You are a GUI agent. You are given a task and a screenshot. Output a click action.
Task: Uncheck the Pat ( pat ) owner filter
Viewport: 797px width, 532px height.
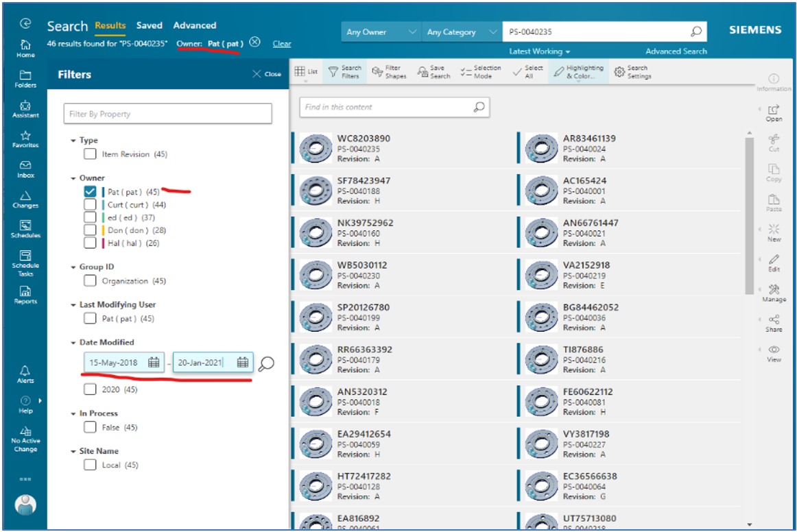tap(90, 191)
